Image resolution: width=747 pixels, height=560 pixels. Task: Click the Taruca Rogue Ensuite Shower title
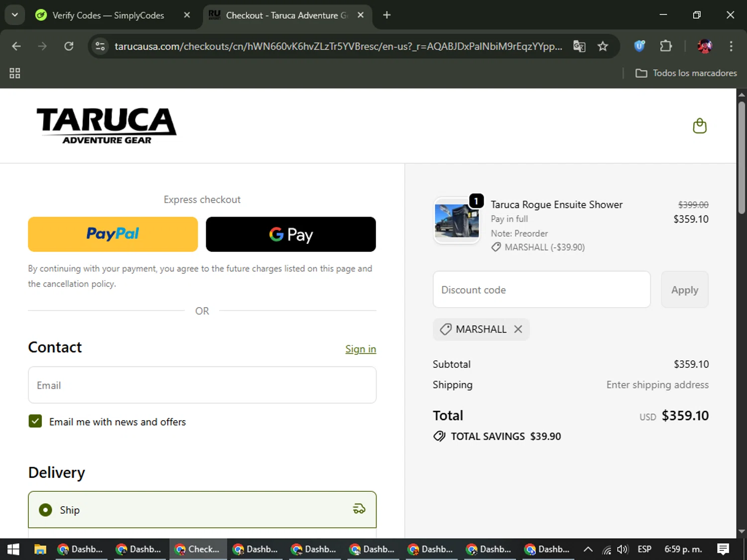(557, 205)
